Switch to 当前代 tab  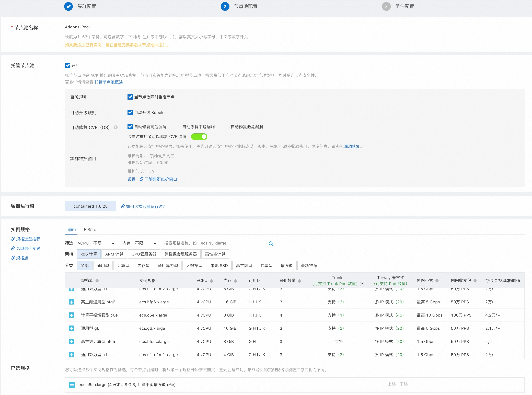pos(71,229)
